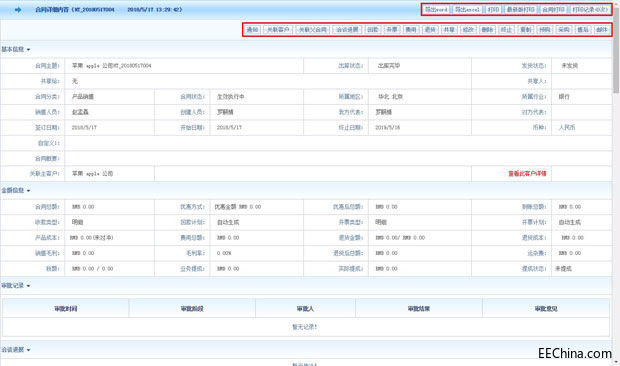
Task: Click the 关联客户 button
Action: (x=278, y=30)
